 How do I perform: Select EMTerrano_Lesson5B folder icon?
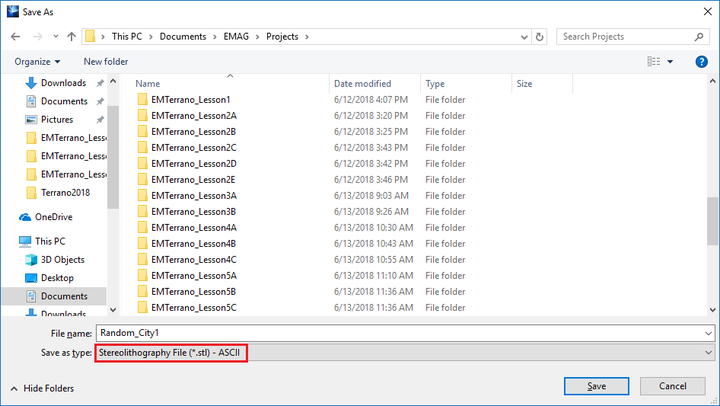pos(142,292)
